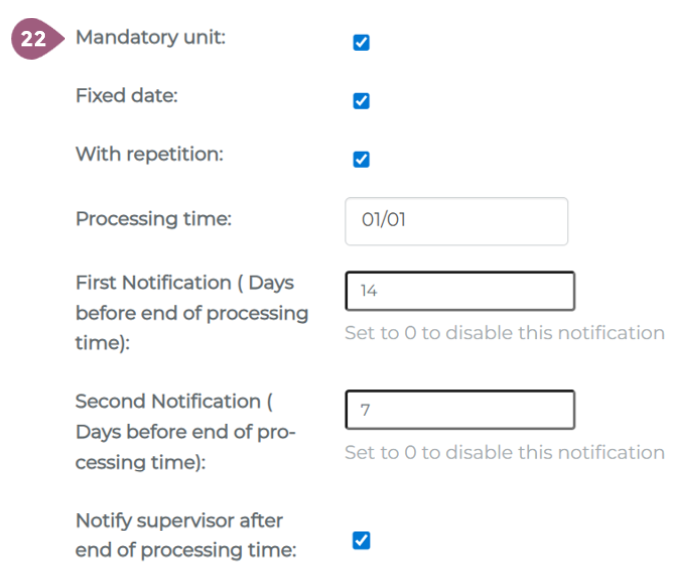Toggle the Fixed date checkbox
The height and width of the screenshot is (586, 684).
tap(362, 101)
